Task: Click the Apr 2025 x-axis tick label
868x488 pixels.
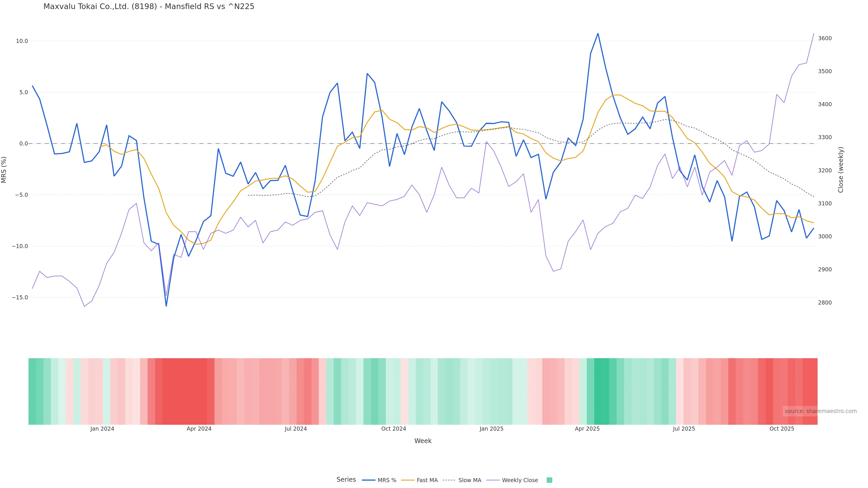Action: pyautogui.click(x=587, y=429)
